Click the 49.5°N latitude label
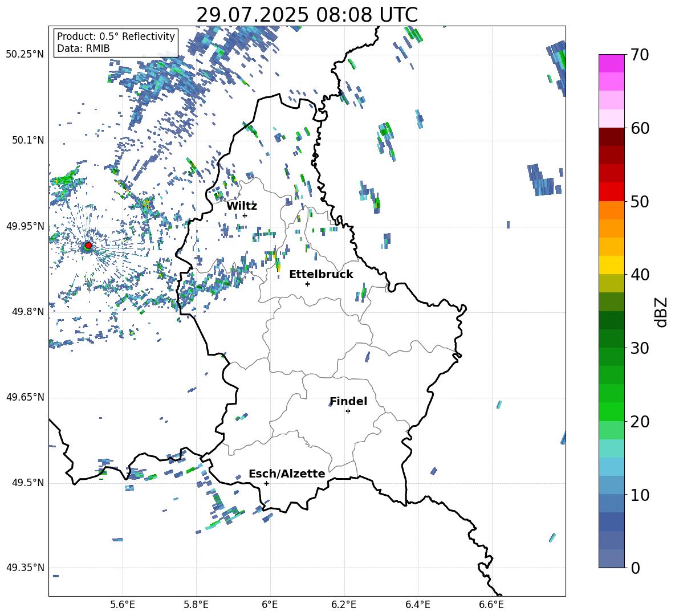This screenshot has width=675, height=616. 27,483
